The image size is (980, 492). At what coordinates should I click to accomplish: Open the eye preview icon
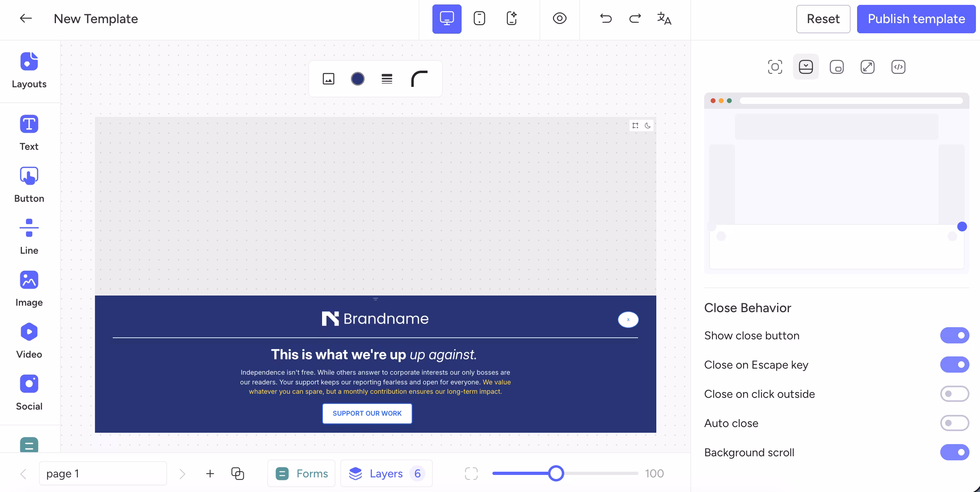(559, 19)
